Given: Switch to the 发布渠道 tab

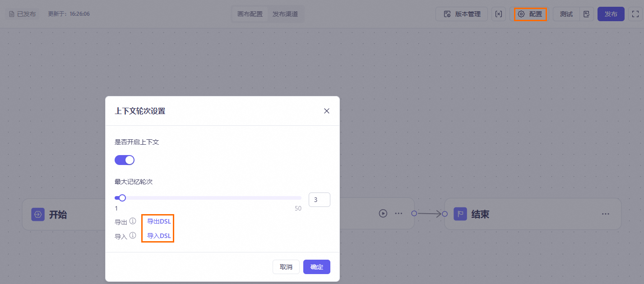Looking at the screenshot, I should [x=285, y=14].
